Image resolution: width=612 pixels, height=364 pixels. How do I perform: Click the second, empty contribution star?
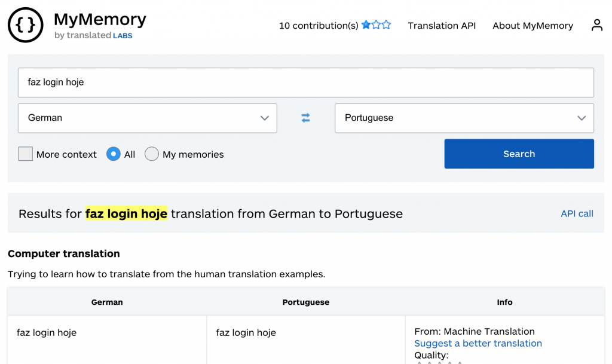pyautogui.click(x=376, y=25)
